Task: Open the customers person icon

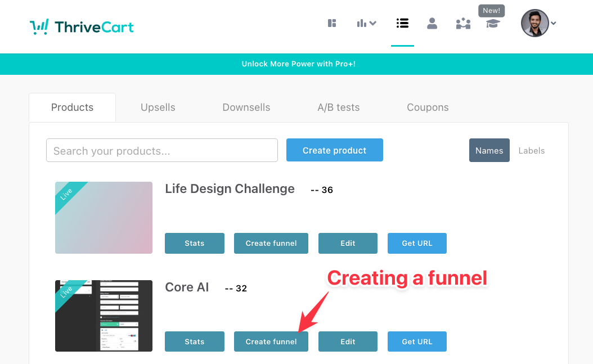Action: (432, 24)
